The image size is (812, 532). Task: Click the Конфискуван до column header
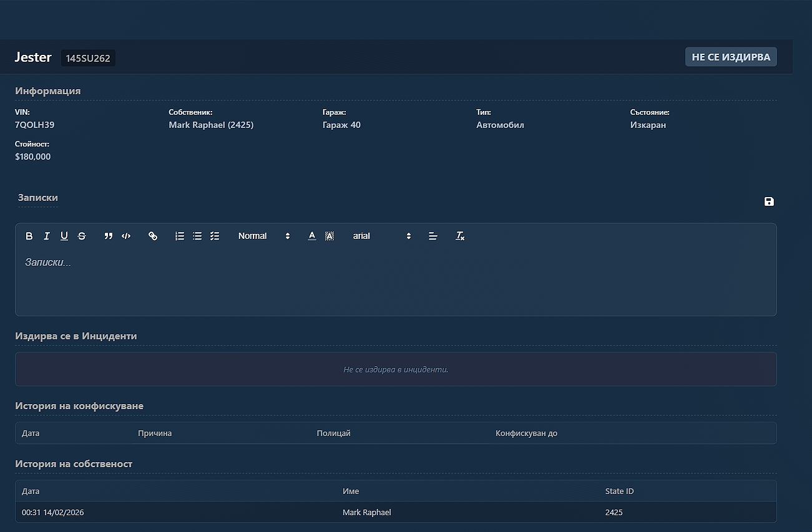[526, 433]
